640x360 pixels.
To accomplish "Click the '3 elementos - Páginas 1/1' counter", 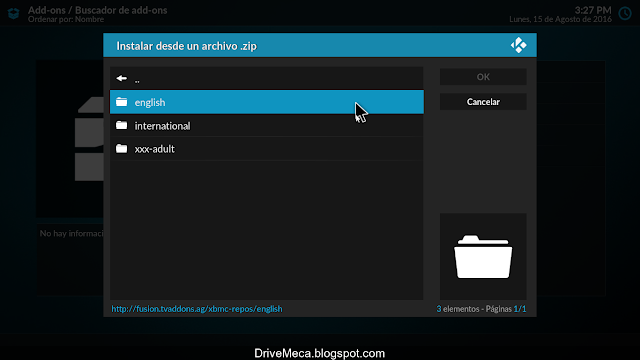I will (x=481, y=309).
